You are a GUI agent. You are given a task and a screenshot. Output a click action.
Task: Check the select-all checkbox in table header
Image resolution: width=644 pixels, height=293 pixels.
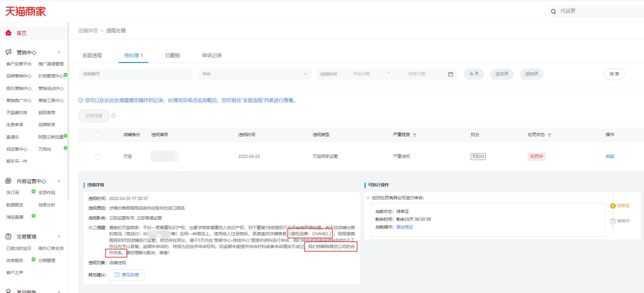pyautogui.click(x=98, y=135)
